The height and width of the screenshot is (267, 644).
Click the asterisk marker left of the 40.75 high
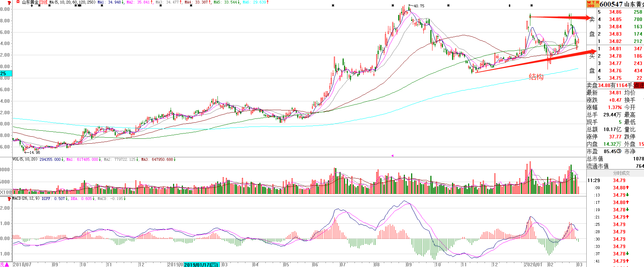point(393,6)
